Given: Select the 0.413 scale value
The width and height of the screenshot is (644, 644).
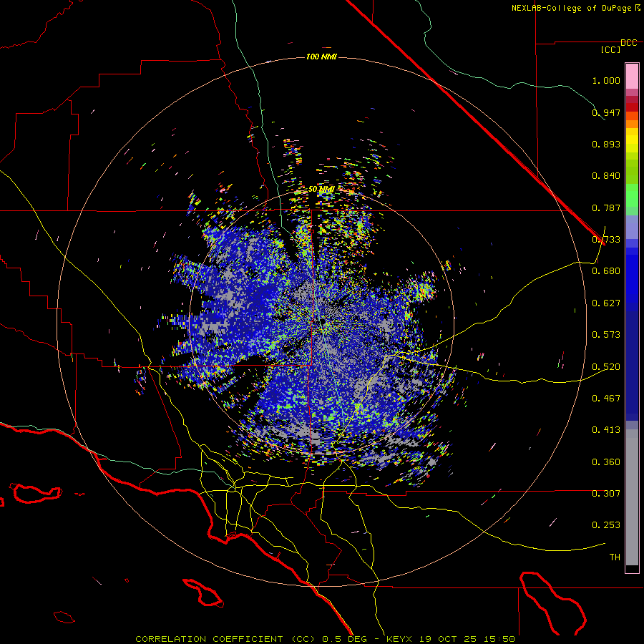Looking at the screenshot, I should click(606, 430).
